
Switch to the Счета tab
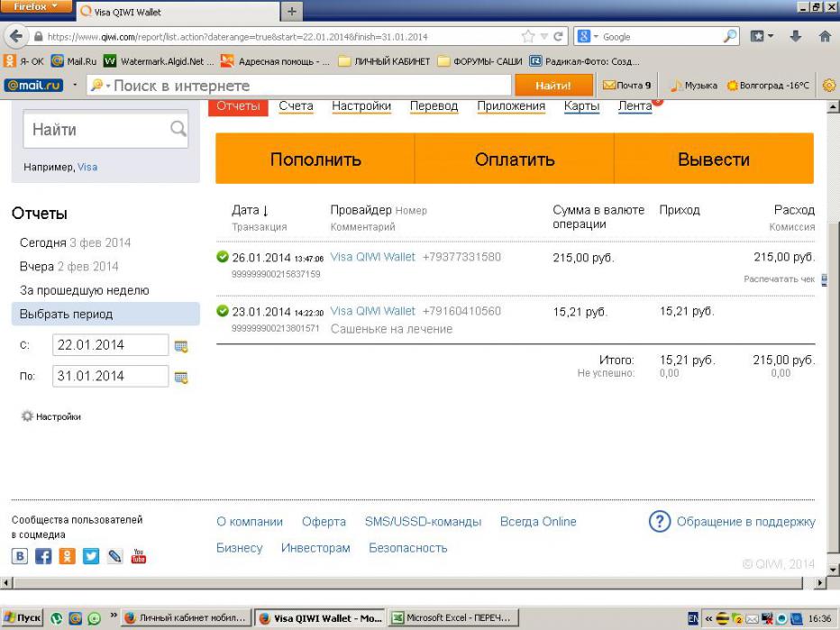tap(296, 106)
